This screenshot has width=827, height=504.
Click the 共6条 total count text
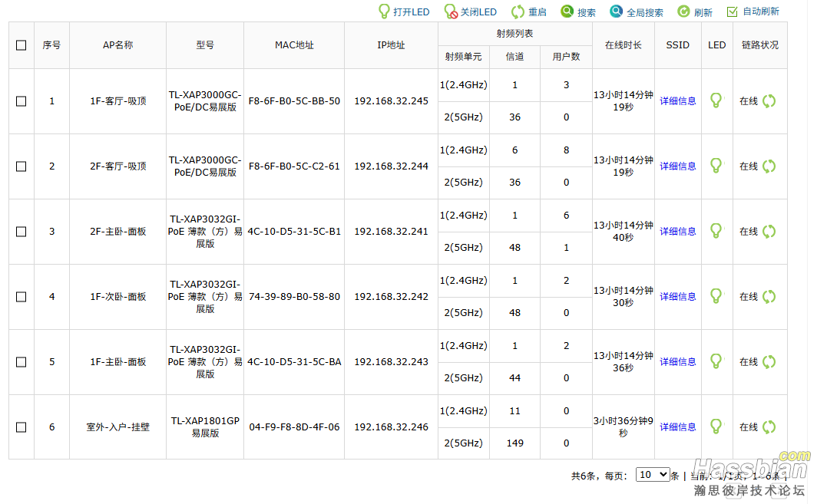pyautogui.click(x=584, y=476)
